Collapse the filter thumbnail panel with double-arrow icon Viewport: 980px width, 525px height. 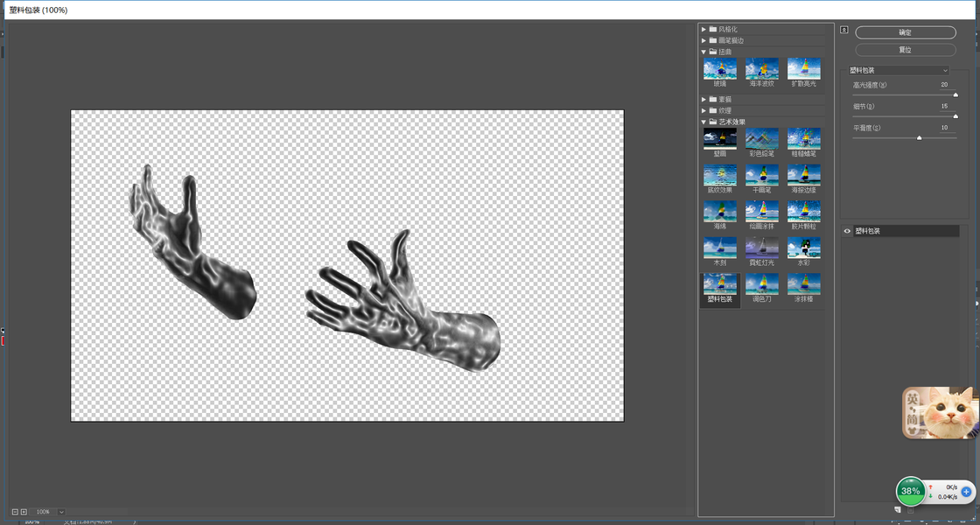(843, 30)
